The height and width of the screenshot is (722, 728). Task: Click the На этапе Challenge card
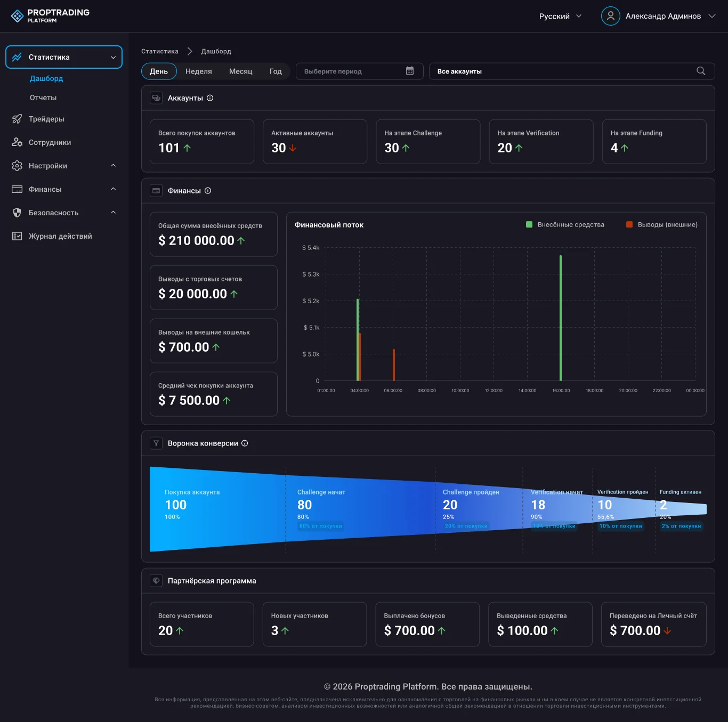click(x=428, y=142)
